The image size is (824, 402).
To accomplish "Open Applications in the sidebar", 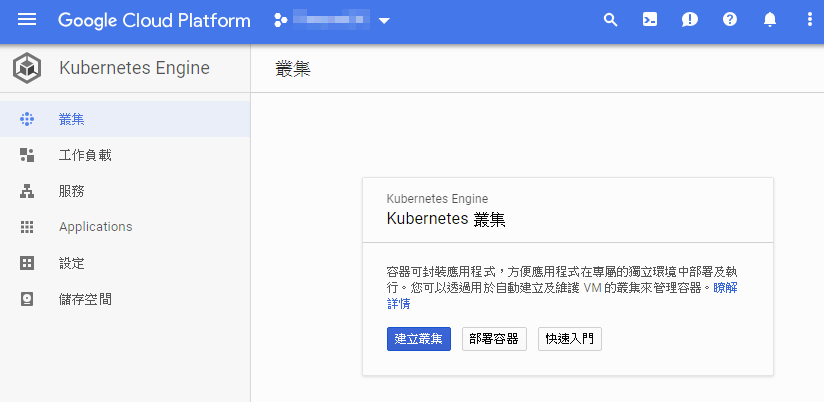I will 96,227.
